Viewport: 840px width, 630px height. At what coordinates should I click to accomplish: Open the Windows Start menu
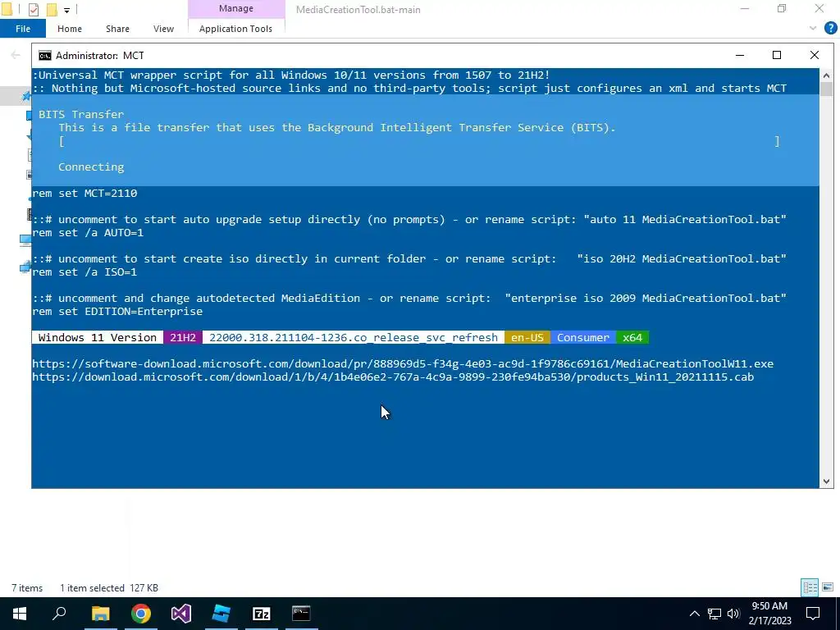click(x=20, y=614)
